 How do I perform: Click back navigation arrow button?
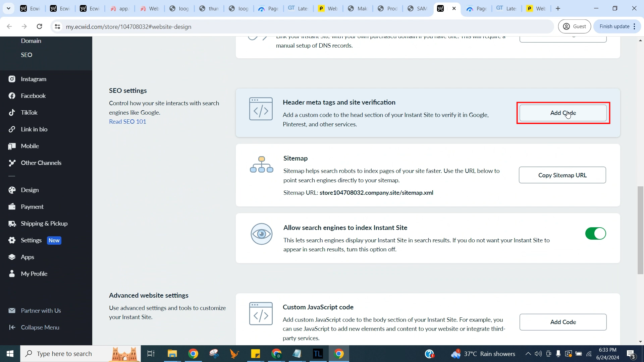(9, 26)
